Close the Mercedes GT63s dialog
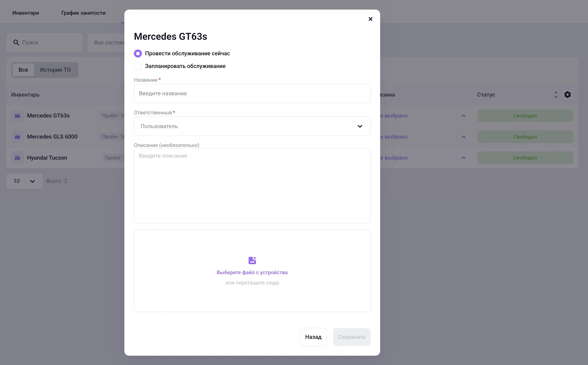Viewport: 588px width, 365px height. click(x=370, y=19)
